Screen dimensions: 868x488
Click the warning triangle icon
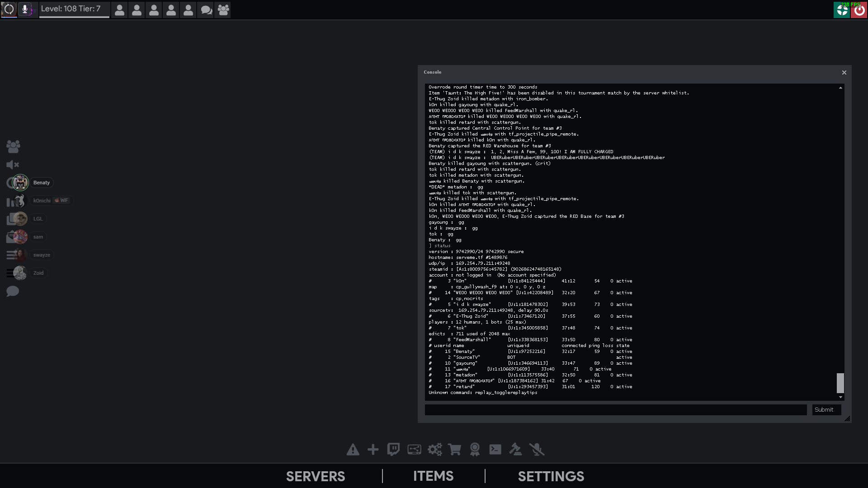tap(353, 450)
